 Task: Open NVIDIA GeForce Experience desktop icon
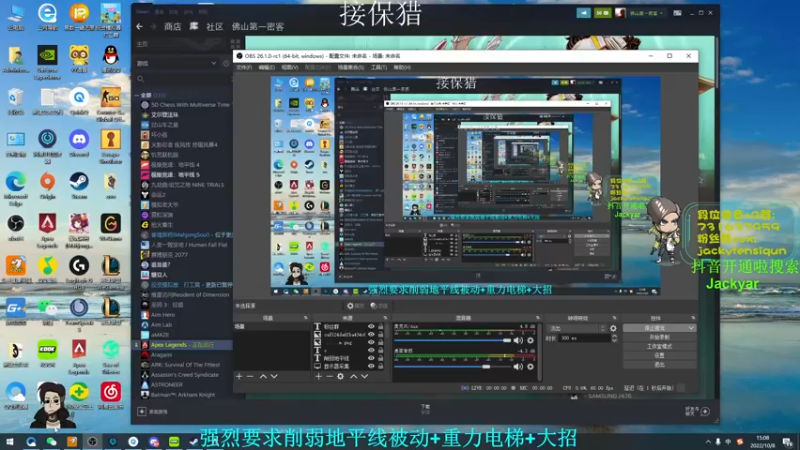47,62
